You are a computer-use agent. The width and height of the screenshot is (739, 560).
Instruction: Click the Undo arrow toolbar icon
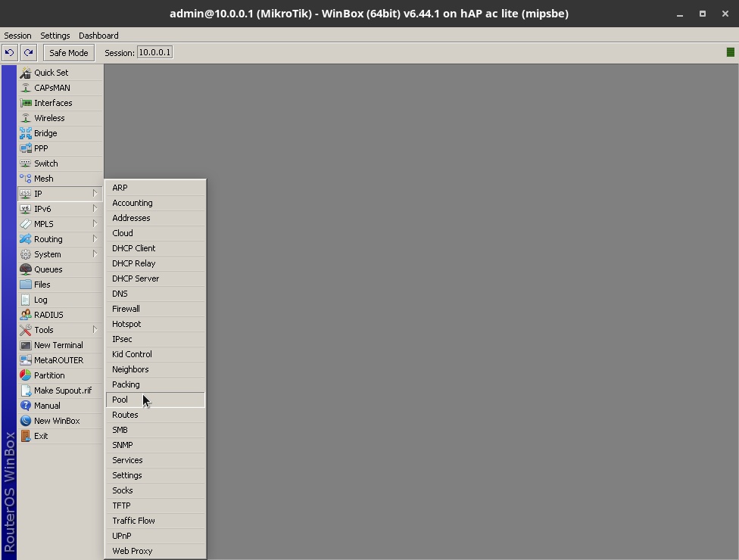click(10, 53)
